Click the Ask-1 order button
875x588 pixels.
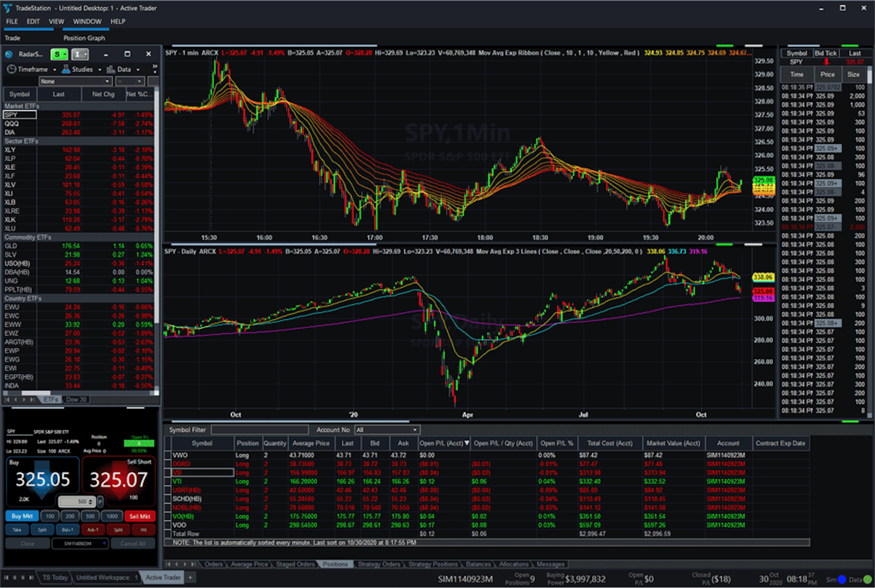click(93, 530)
